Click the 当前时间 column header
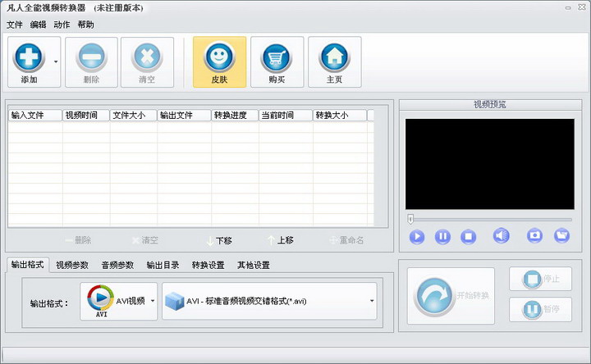The height and width of the screenshot is (364, 591). 286,116
